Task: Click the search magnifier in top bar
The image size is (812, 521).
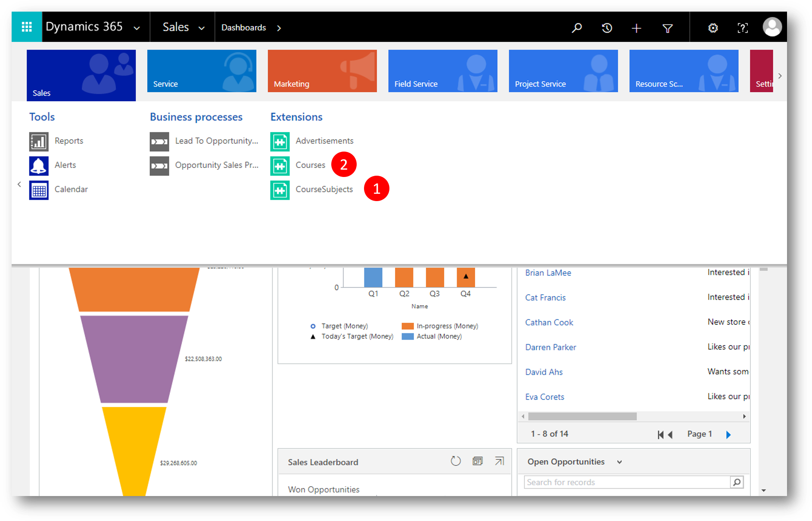Action: pos(576,28)
